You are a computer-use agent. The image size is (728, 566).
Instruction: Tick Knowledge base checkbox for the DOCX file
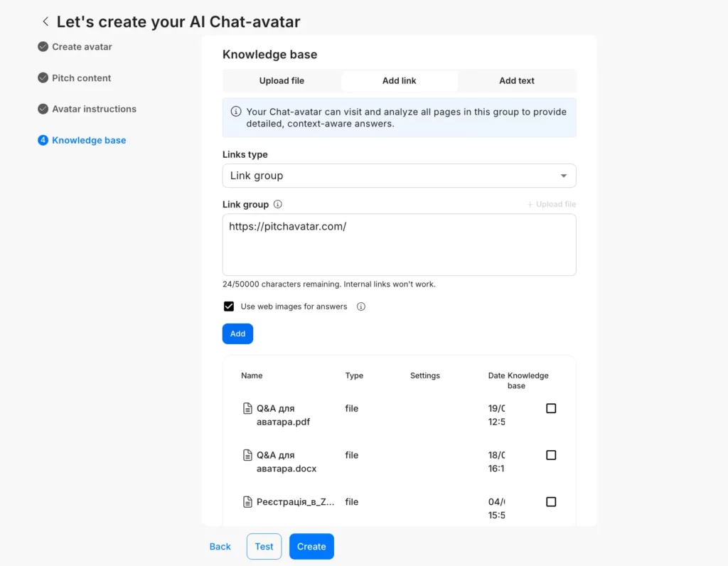pyautogui.click(x=551, y=455)
